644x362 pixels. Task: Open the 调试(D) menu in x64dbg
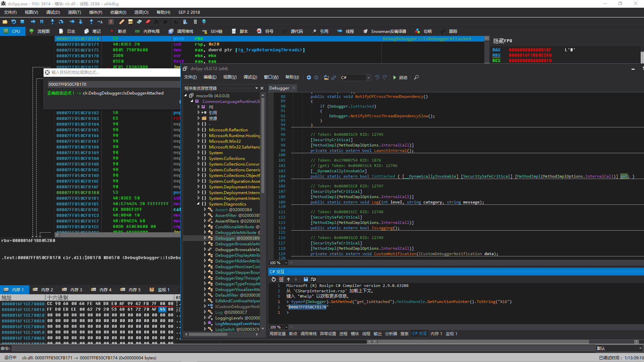pos(53,12)
